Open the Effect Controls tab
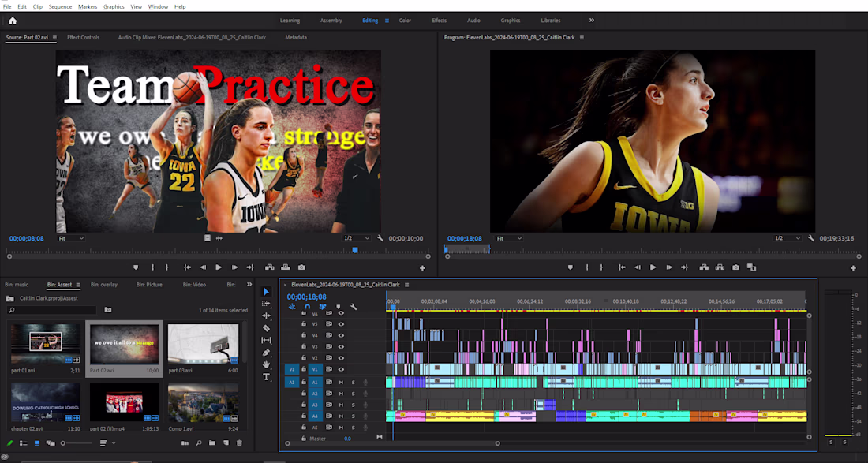This screenshot has height=463, width=868. pyautogui.click(x=83, y=38)
